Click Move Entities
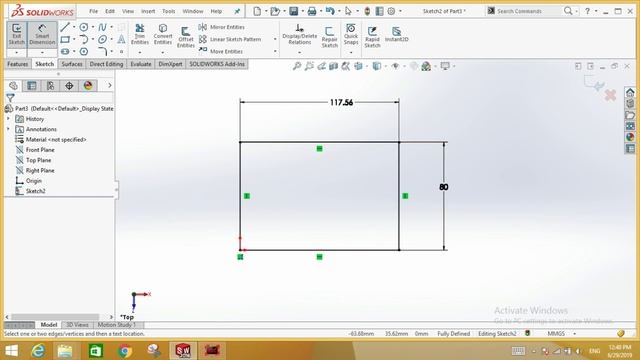The image size is (640, 360). 221,51
